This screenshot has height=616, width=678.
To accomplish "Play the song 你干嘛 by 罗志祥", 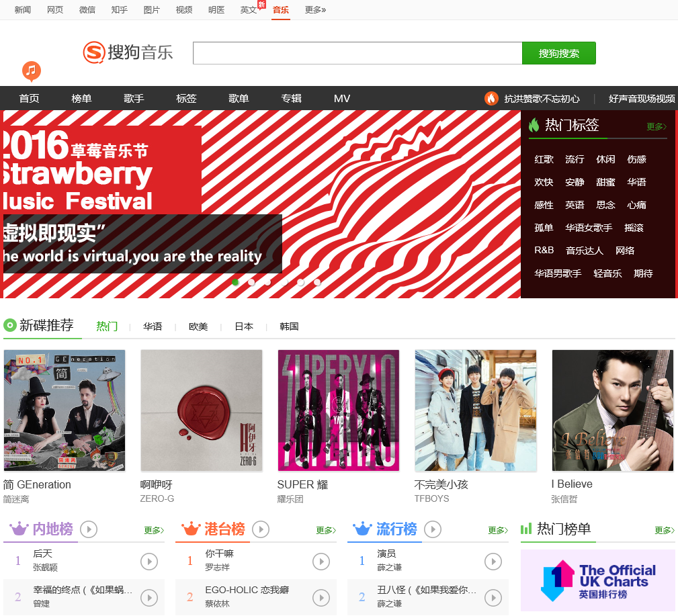I will [x=321, y=562].
